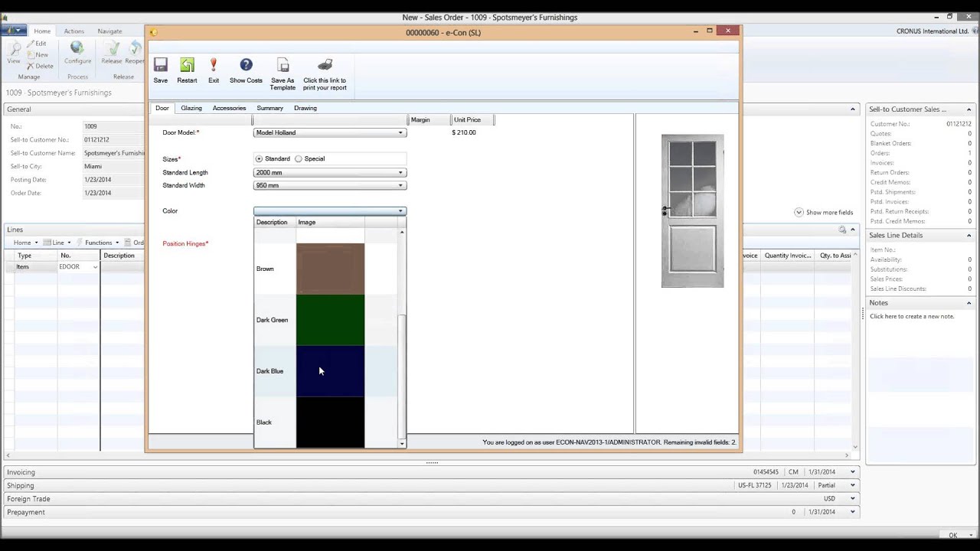The width and height of the screenshot is (980, 551).
Task: Click the print report printer icon
Action: click(325, 65)
